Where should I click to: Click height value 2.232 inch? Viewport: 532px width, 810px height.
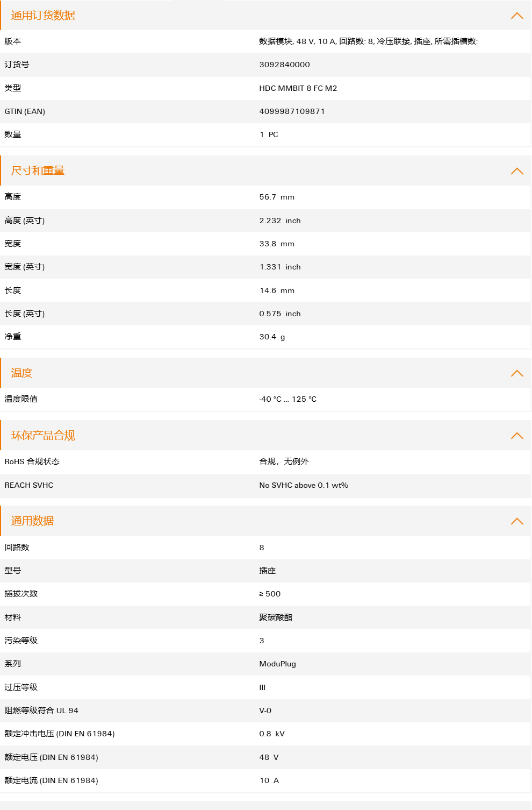click(x=280, y=221)
